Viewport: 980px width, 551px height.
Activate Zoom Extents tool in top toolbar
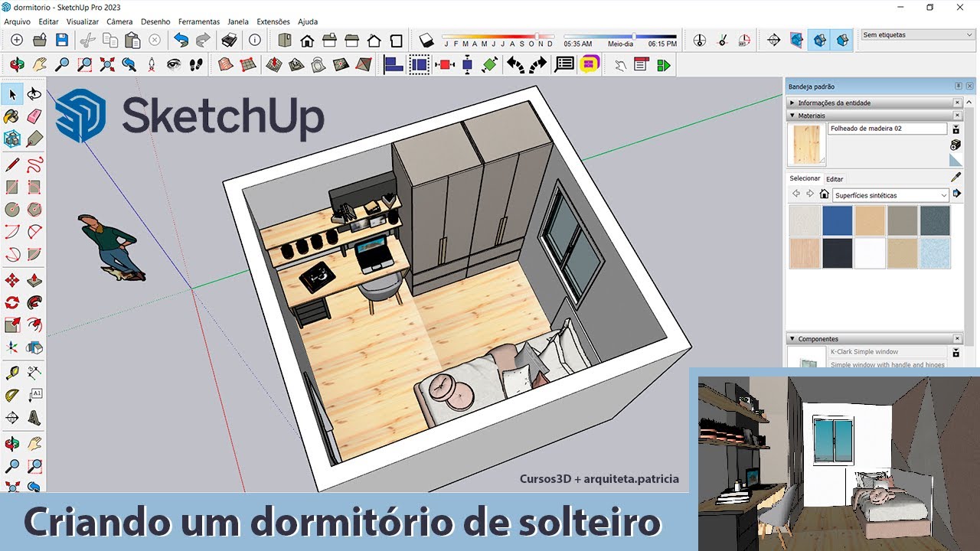pyautogui.click(x=107, y=65)
